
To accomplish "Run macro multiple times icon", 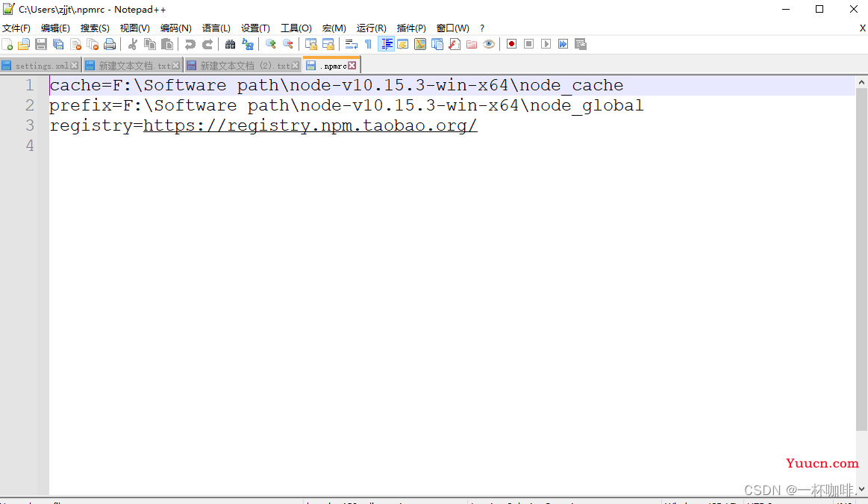I will [563, 44].
